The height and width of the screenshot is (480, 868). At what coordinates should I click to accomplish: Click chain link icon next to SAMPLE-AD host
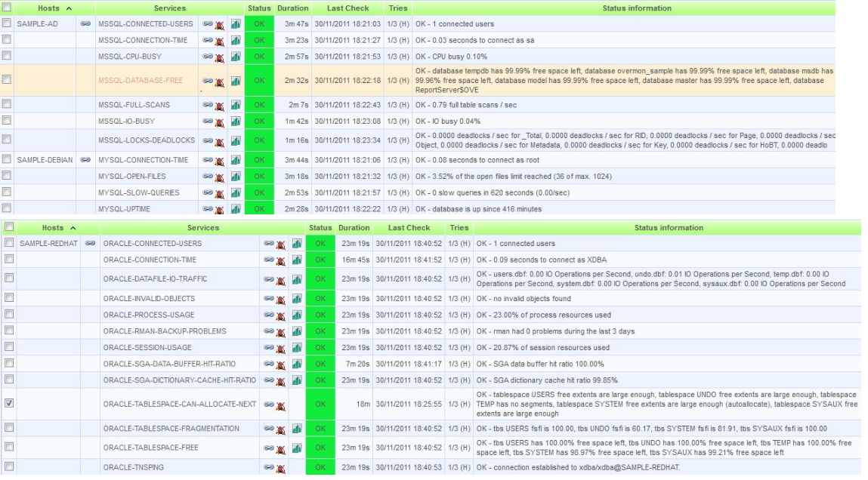click(85, 24)
